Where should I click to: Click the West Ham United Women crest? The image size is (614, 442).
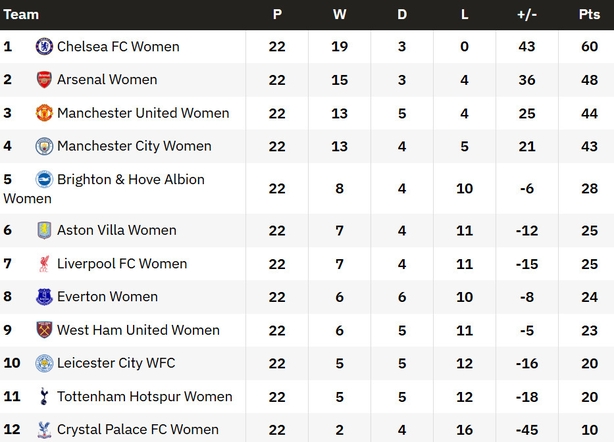(x=44, y=330)
